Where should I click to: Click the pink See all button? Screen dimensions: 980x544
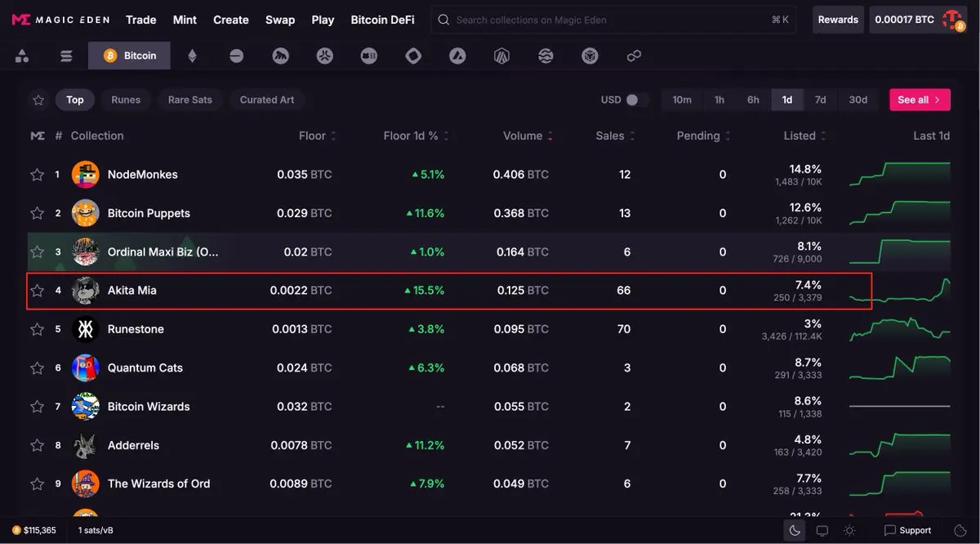coord(920,100)
